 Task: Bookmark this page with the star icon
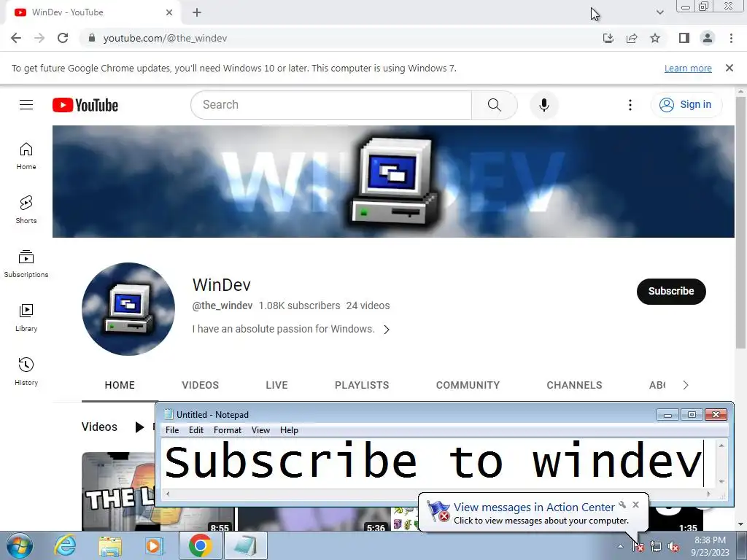(655, 38)
